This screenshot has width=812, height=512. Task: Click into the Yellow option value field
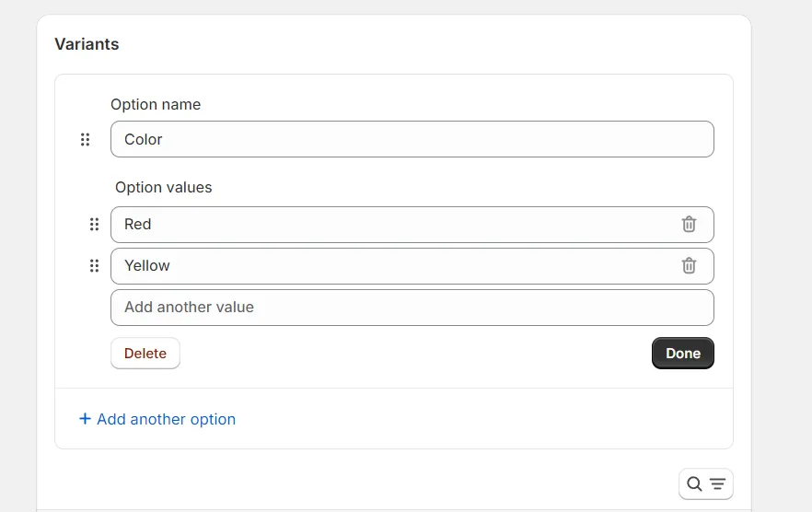(x=412, y=266)
